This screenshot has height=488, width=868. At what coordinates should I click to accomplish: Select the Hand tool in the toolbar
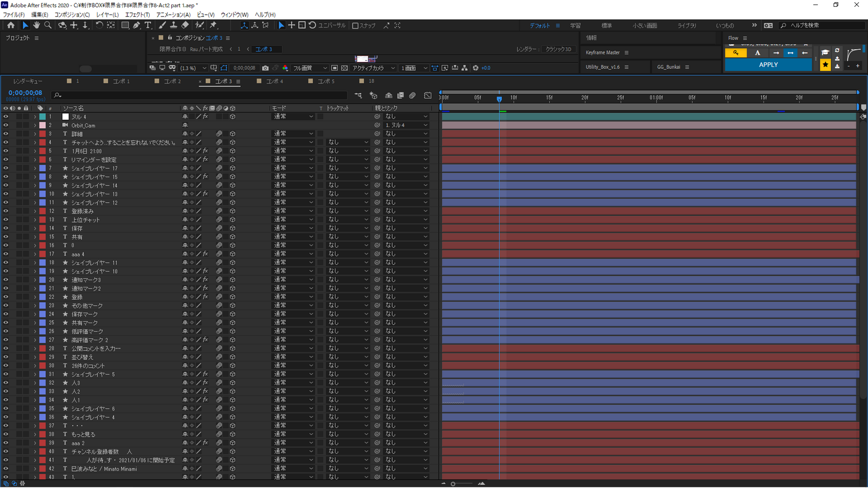[36, 25]
